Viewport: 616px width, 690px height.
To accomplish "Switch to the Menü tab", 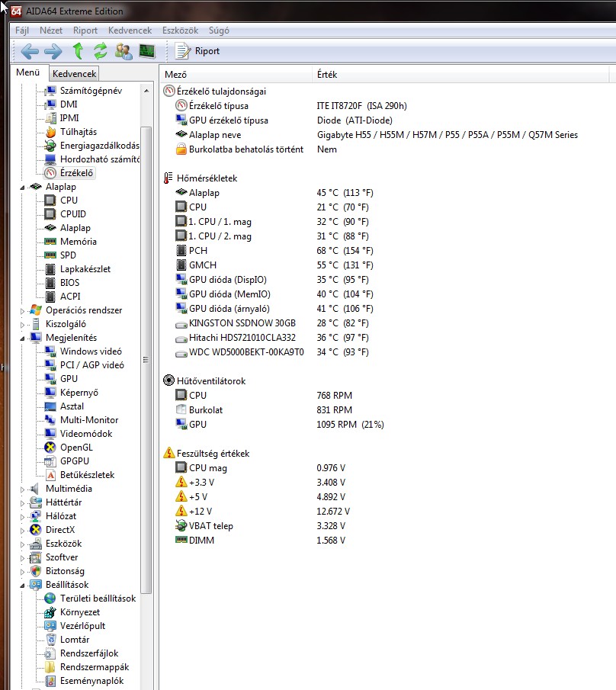I will [27, 72].
